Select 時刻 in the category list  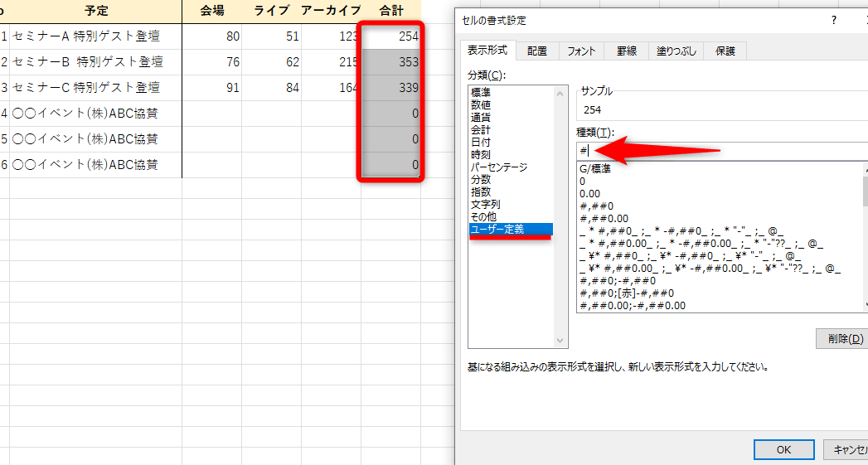point(480,154)
